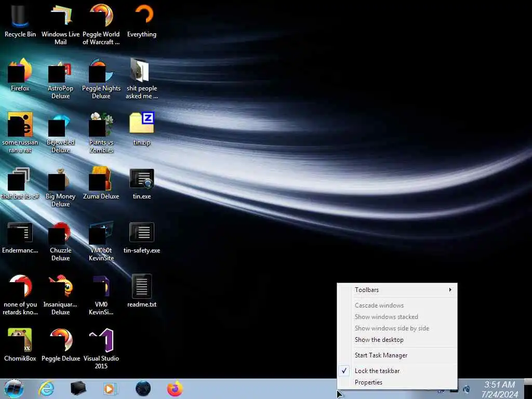Select the tin.zip archive file

(142, 129)
